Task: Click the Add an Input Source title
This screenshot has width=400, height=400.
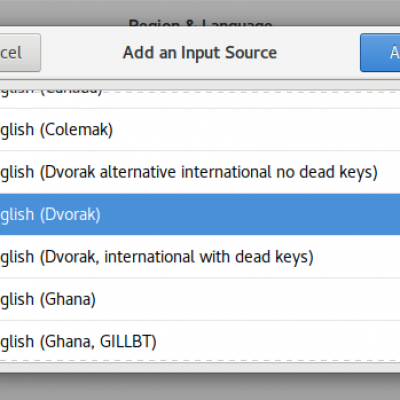Action: [200, 53]
